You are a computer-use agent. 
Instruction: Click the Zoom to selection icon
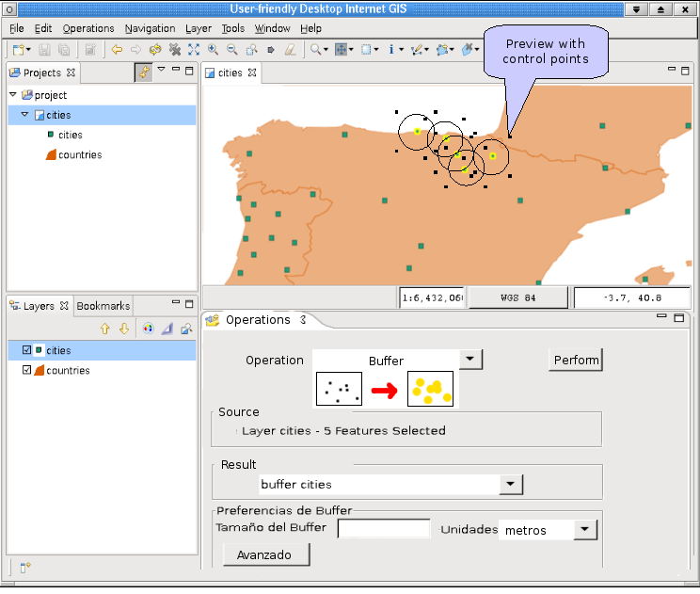pyautogui.click(x=252, y=50)
